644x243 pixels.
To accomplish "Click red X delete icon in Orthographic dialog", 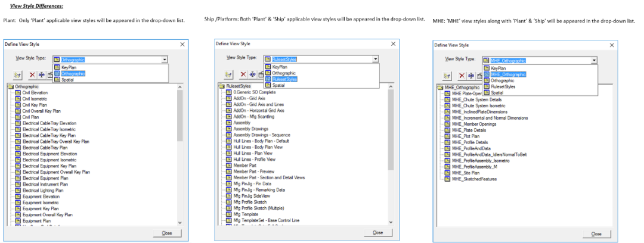I will (32, 75).
